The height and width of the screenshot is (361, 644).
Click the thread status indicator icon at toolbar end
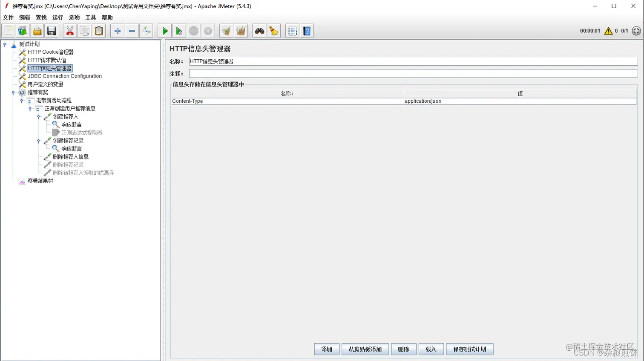click(x=636, y=31)
